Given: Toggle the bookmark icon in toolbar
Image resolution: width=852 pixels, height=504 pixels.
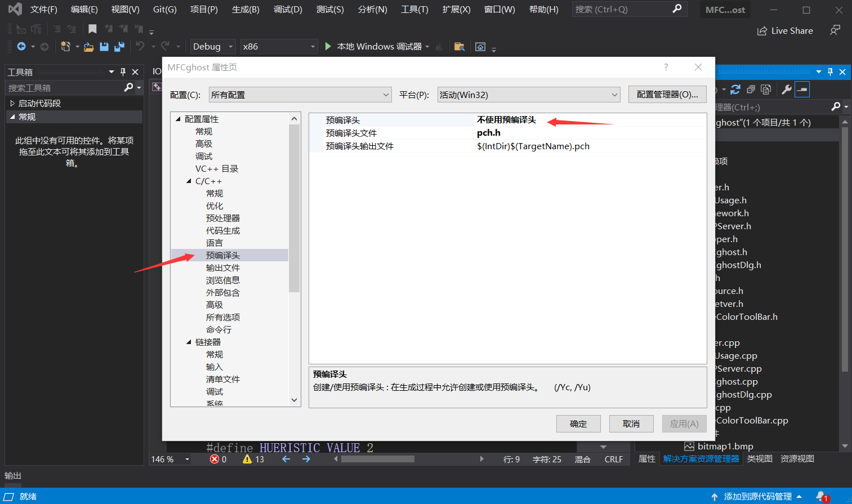Looking at the screenshot, I should click(93, 29).
